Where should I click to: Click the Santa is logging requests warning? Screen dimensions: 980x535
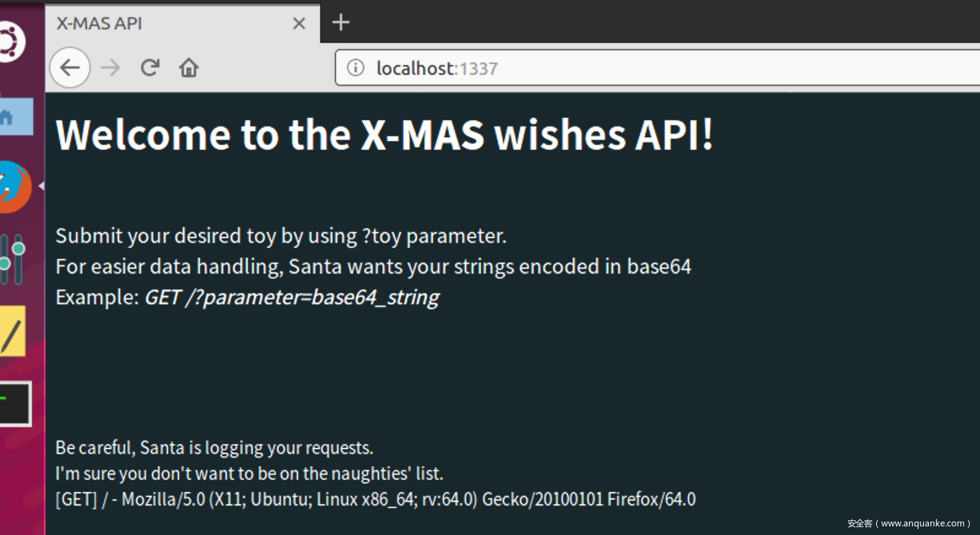coord(214,448)
